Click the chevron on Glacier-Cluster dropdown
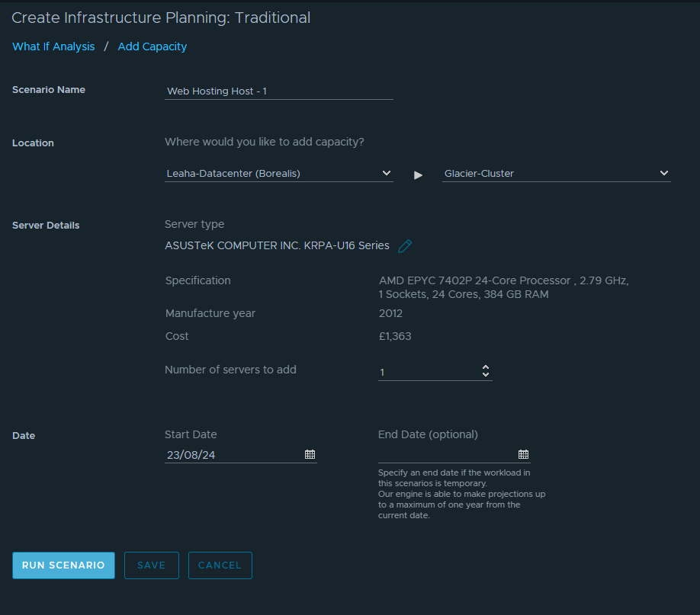The width and height of the screenshot is (700, 615). [x=664, y=173]
